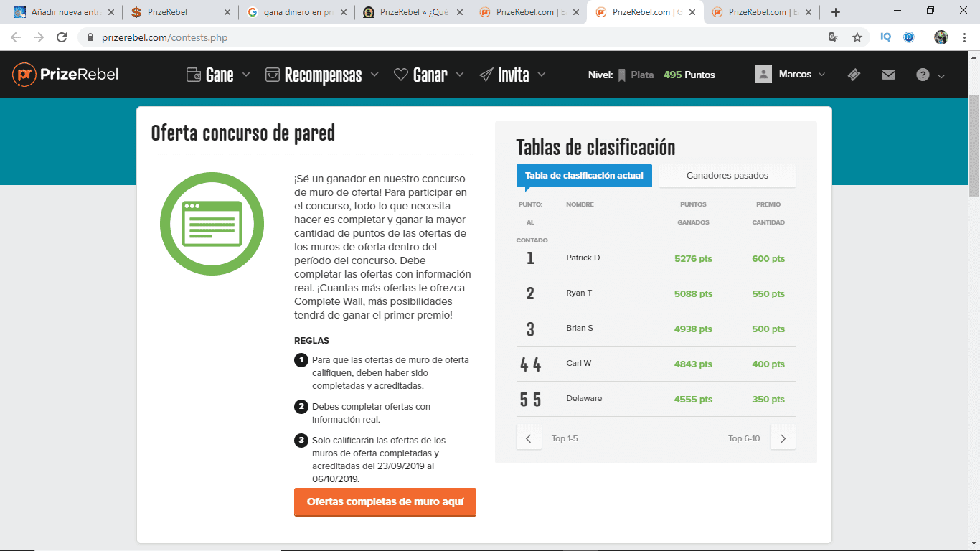Click Brian S leaderboard name
The image size is (980, 551).
[x=580, y=328]
